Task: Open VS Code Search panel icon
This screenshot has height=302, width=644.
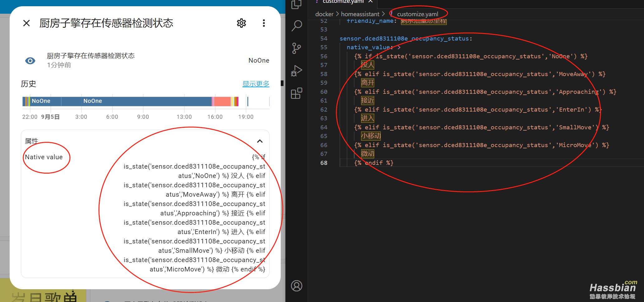Action: click(x=296, y=26)
